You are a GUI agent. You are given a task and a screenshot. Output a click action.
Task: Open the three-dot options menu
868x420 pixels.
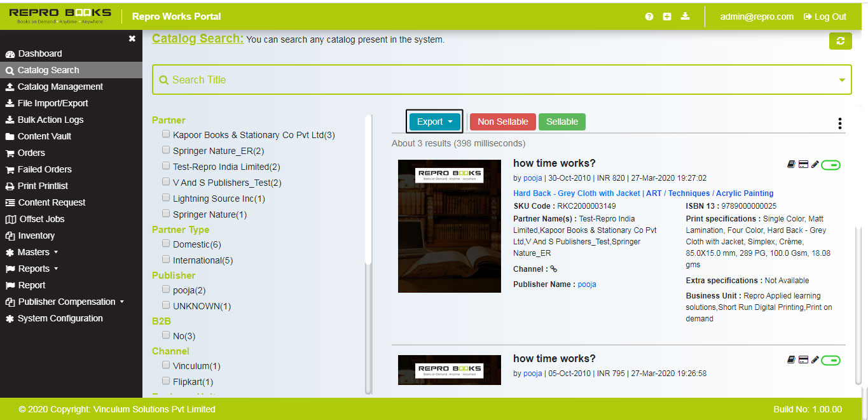pyautogui.click(x=840, y=123)
